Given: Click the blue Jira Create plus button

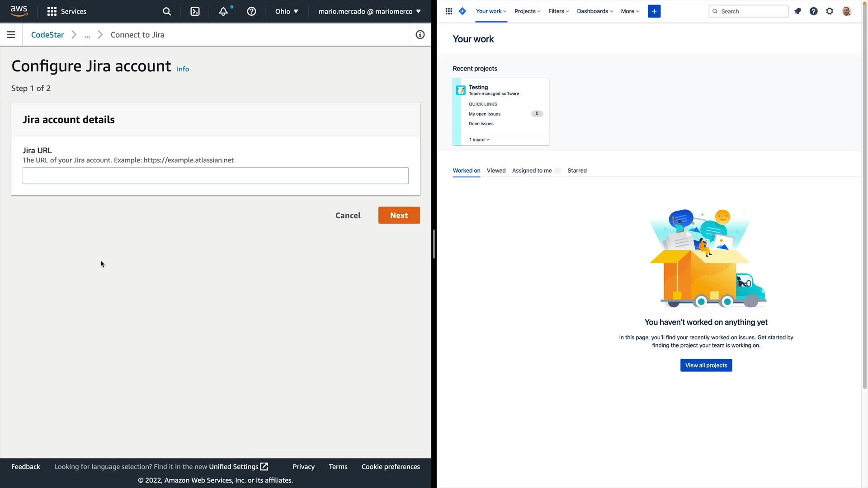Looking at the screenshot, I should pos(654,11).
